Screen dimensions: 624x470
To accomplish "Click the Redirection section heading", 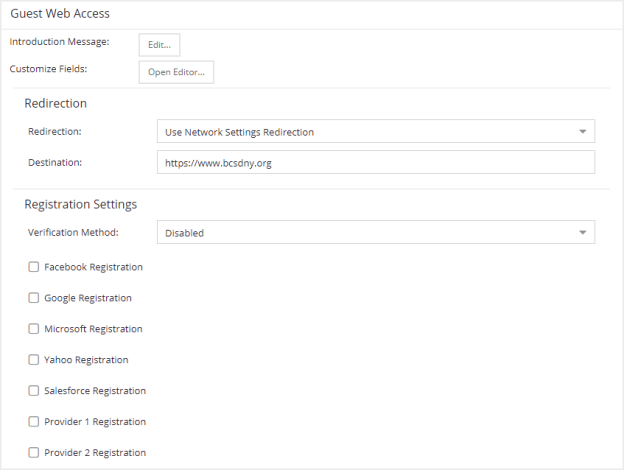I will click(55, 103).
